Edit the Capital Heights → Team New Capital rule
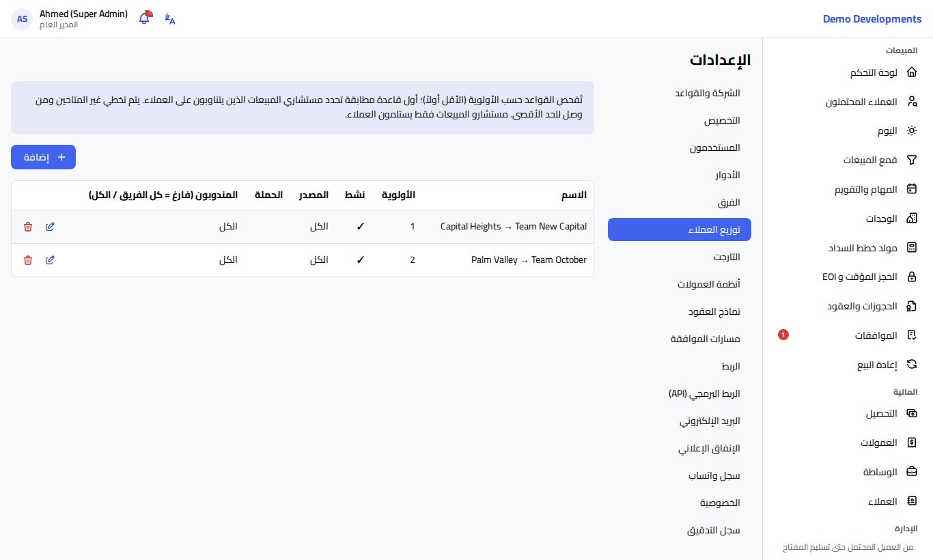This screenshot has width=933, height=560. (50, 227)
